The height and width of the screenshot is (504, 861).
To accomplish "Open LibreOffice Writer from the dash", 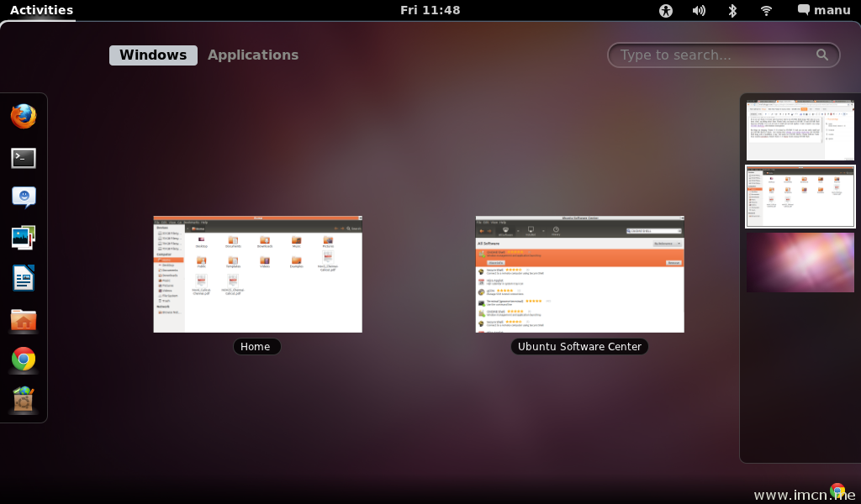I will (x=24, y=278).
